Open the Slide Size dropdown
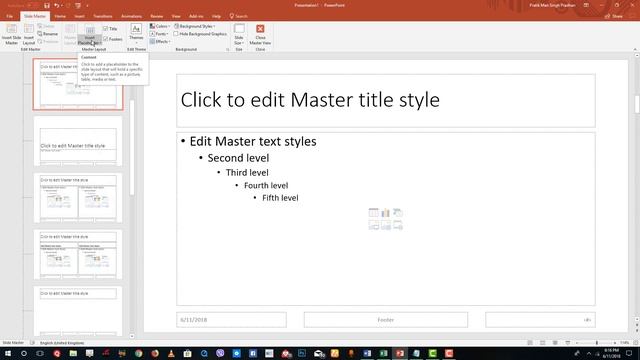640x360 pixels. [x=239, y=34]
